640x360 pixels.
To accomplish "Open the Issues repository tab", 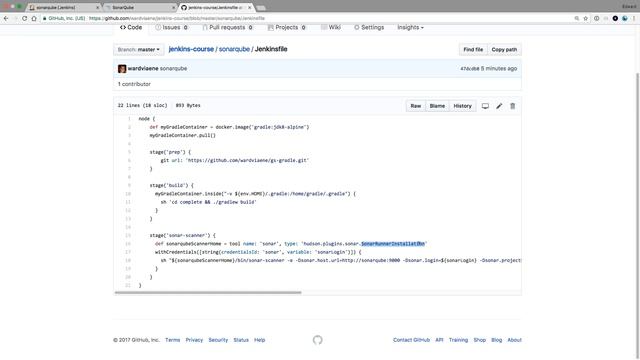I will [171, 27].
